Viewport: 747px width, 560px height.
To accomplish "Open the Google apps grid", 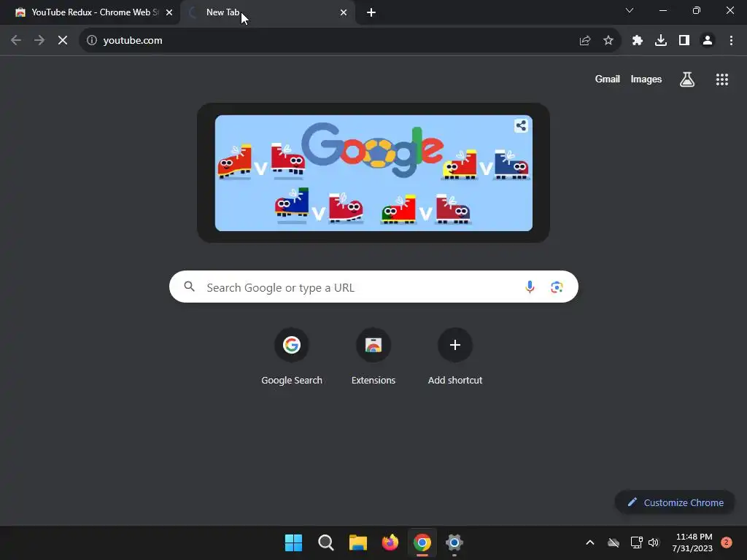I will point(722,79).
